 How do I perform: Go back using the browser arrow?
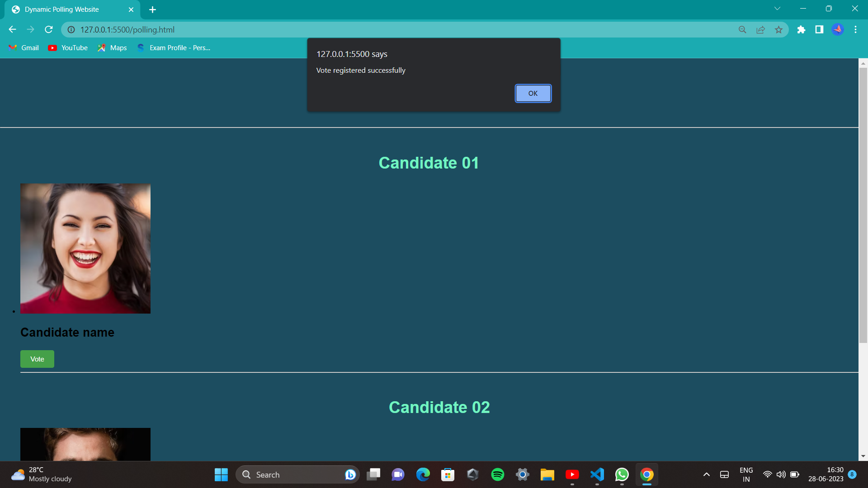12,29
